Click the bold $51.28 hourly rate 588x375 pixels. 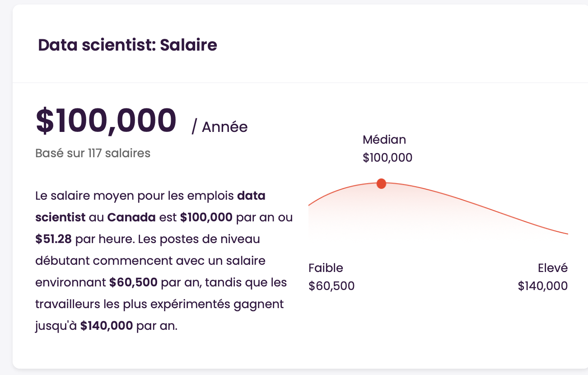coord(53,239)
